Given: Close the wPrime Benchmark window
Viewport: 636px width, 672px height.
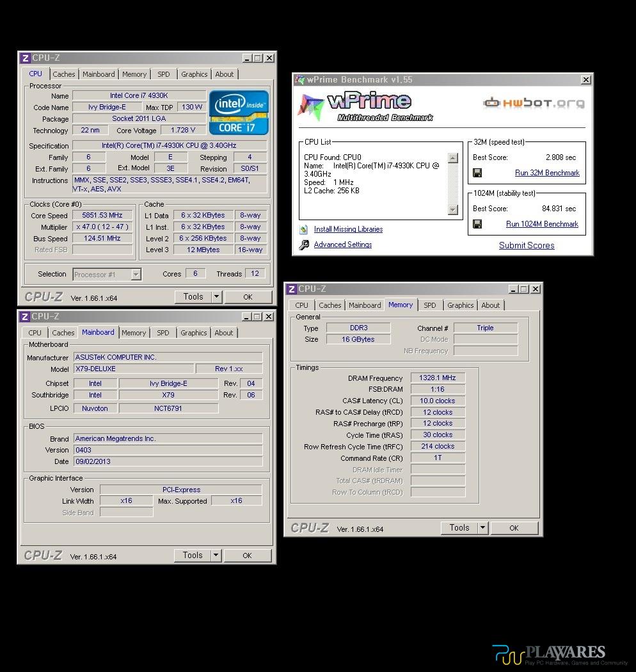Looking at the screenshot, I should pos(585,80).
